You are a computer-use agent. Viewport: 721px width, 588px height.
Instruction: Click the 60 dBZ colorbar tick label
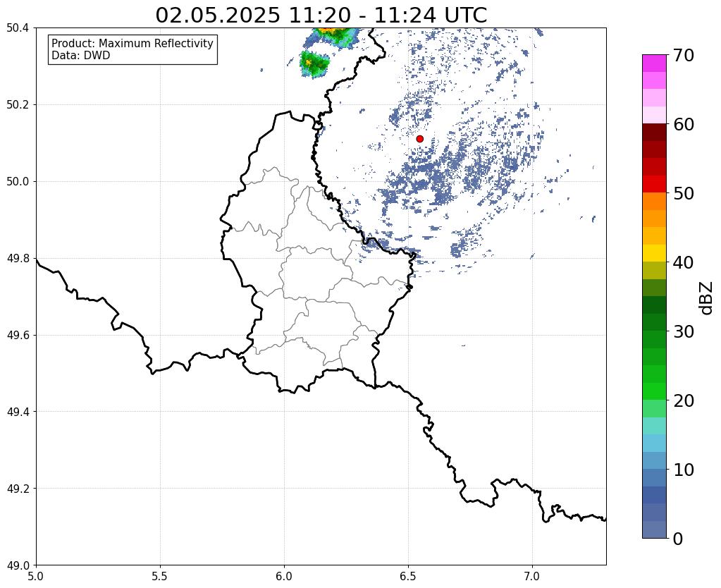click(x=684, y=124)
